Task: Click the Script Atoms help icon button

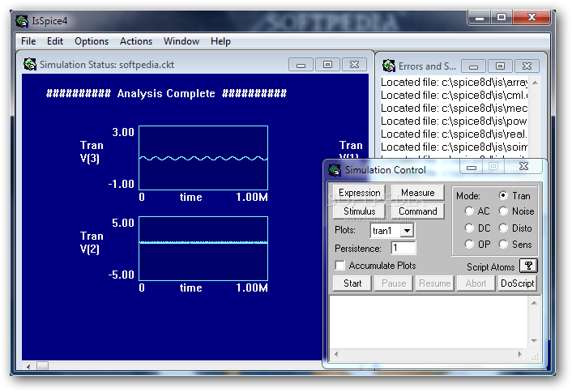Action: pyautogui.click(x=528, y=266)
